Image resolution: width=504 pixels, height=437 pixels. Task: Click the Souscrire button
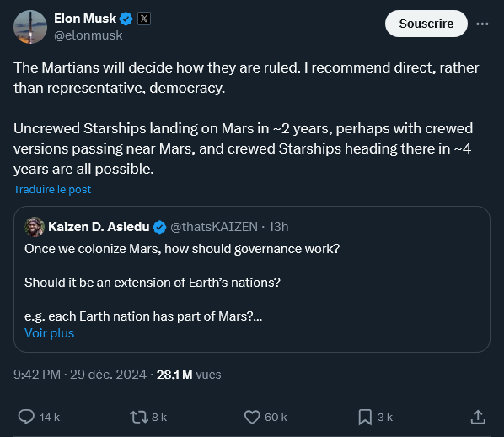click(x=426, y=24)
